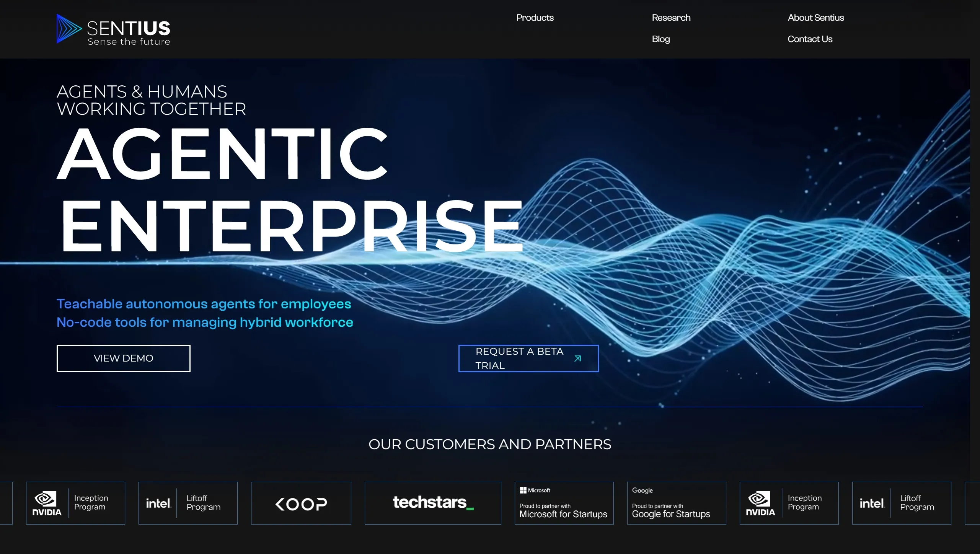Click the KOOP partner logo
The width and height of the screenshot is (980, 554).
coord(301,503)
